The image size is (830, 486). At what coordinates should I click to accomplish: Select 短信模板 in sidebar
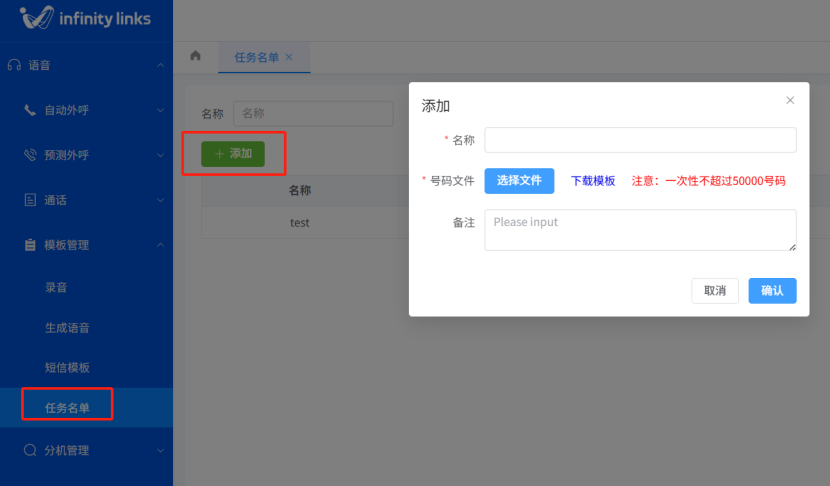pyautogui.click(x=67, y=368)
